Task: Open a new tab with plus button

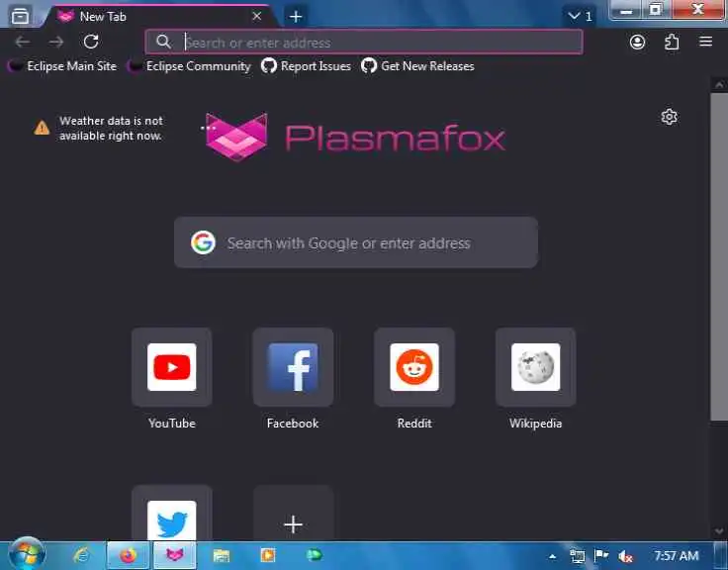Action: click(x=296, y=16)
